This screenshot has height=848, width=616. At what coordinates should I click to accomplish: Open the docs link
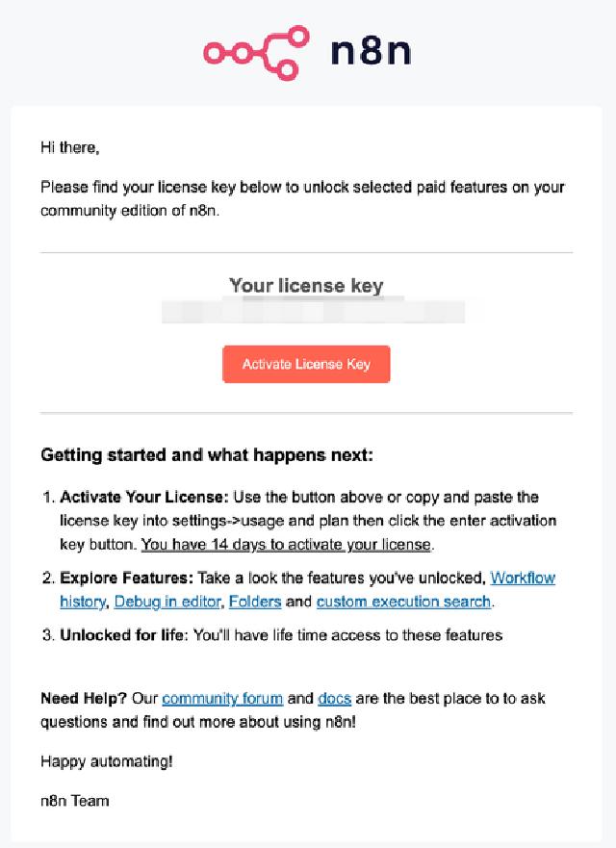[x=330, y=698]
